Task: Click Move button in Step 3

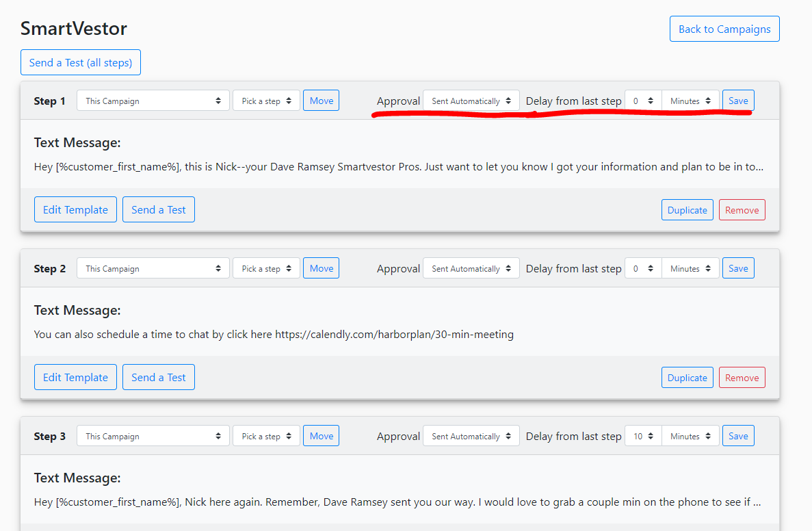Action: pos(321,436)
